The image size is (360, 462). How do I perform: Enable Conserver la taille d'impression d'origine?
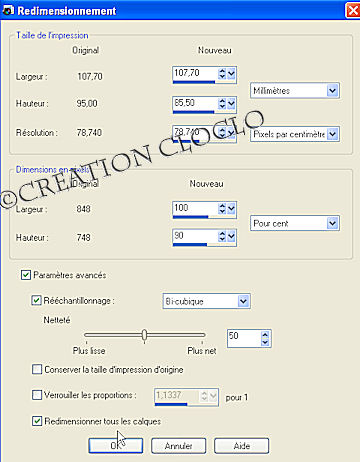coord(37,369)
